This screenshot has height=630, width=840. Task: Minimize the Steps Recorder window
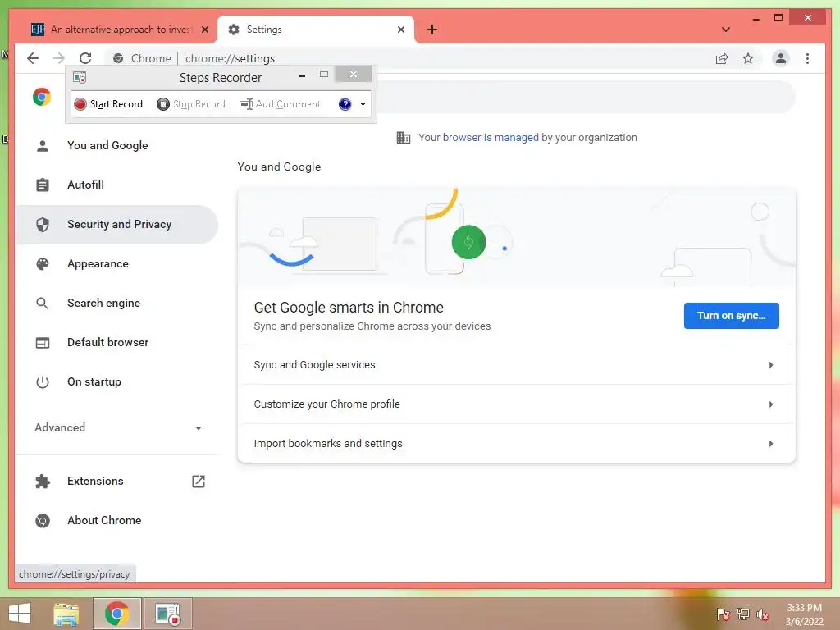pos(302,75)
